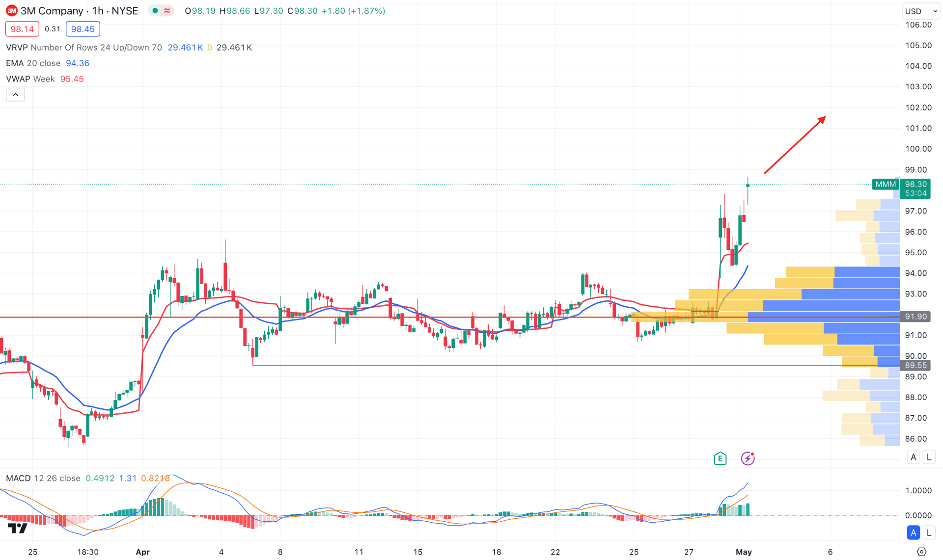
Task: Click the lightning news event marker
Action: [748, 458]
